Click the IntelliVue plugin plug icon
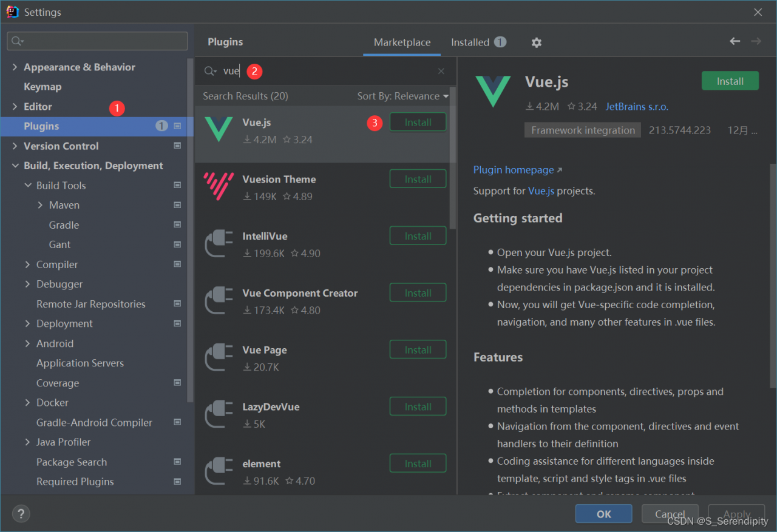Viewport: 777px width, 532px height. pos(219,244)
